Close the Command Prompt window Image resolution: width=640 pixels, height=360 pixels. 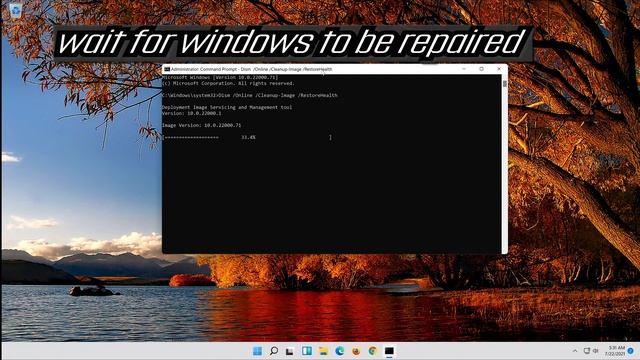click(x=499, y=69)
